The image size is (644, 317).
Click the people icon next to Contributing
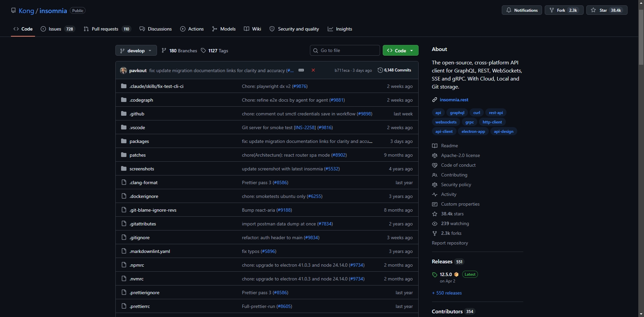pyautogui.click(x=435, y=175)
